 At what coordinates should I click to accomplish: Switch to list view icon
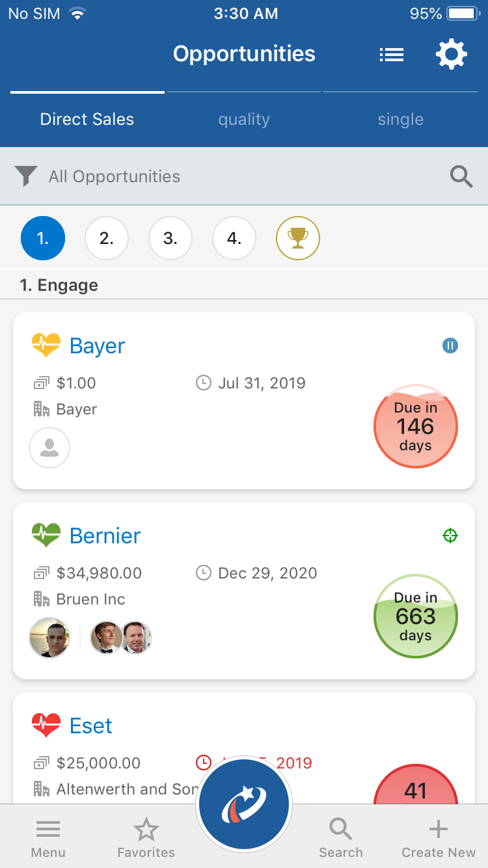[392, 55]
